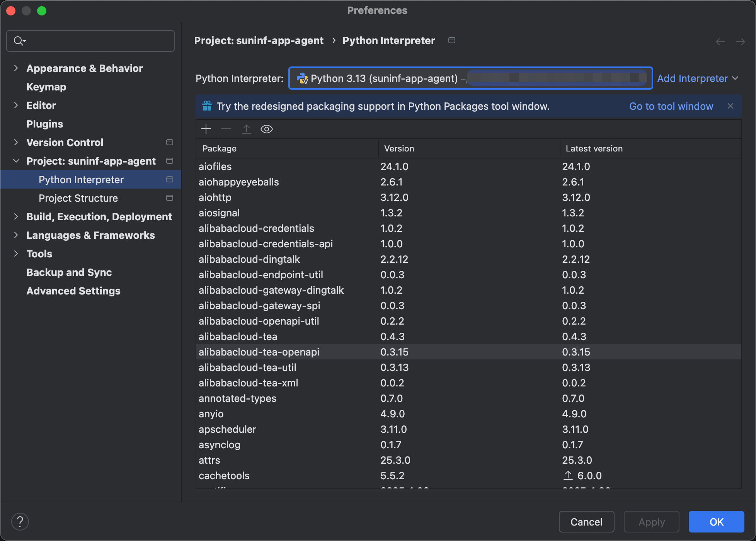This screenshot has width=756, height=541.
Task: Click the project icon next to Version Control
Action: (x=169, y=142)
